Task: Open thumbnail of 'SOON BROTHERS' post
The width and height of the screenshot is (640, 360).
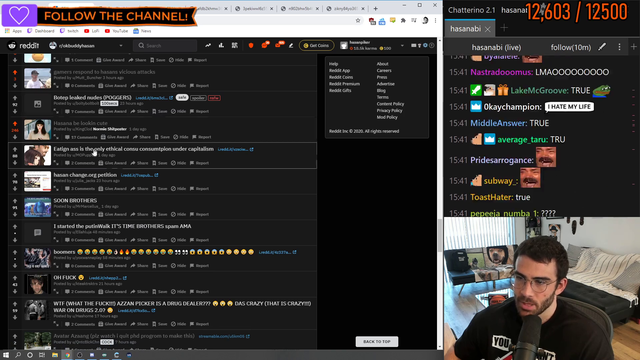Action: (x=38, y=207)
